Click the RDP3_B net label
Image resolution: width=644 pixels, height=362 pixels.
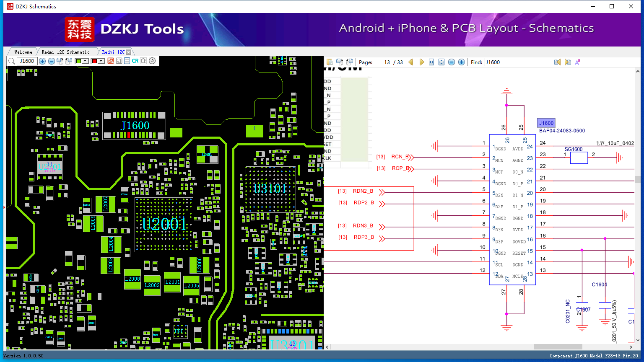pos(364,238)
